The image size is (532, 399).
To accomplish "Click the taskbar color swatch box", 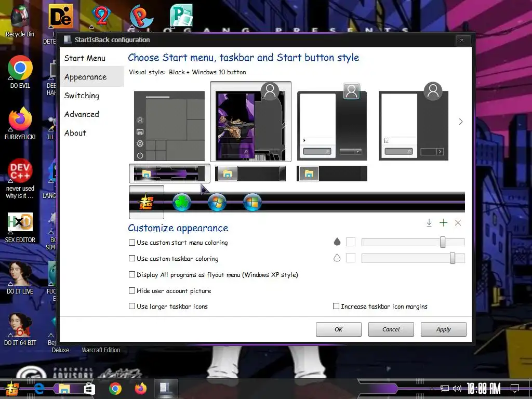I will (351, 258).
